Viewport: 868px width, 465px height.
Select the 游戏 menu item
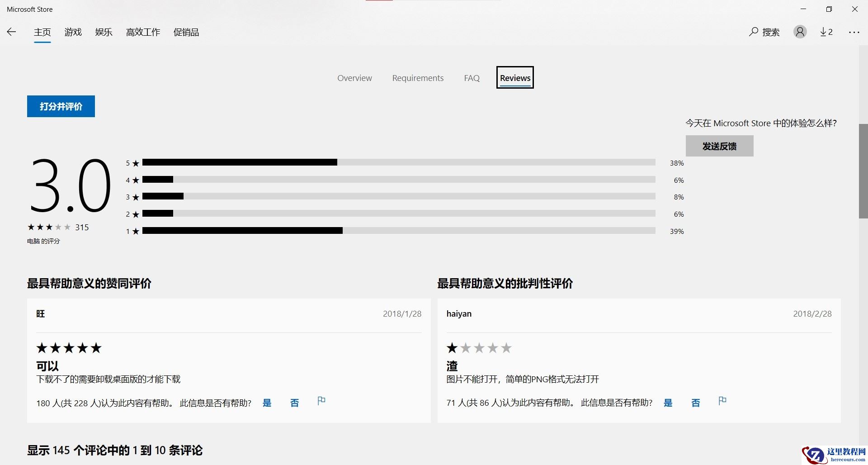pos(73,32)
